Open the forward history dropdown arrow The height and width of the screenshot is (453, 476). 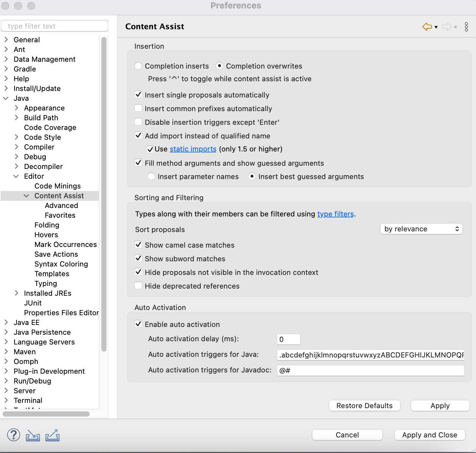coord(456,27)
